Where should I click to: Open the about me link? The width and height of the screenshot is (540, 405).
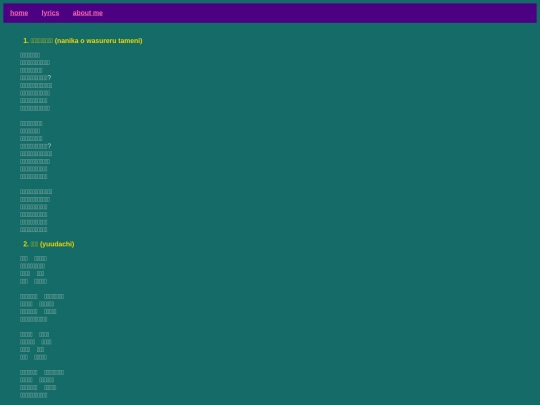coord(87,13)
